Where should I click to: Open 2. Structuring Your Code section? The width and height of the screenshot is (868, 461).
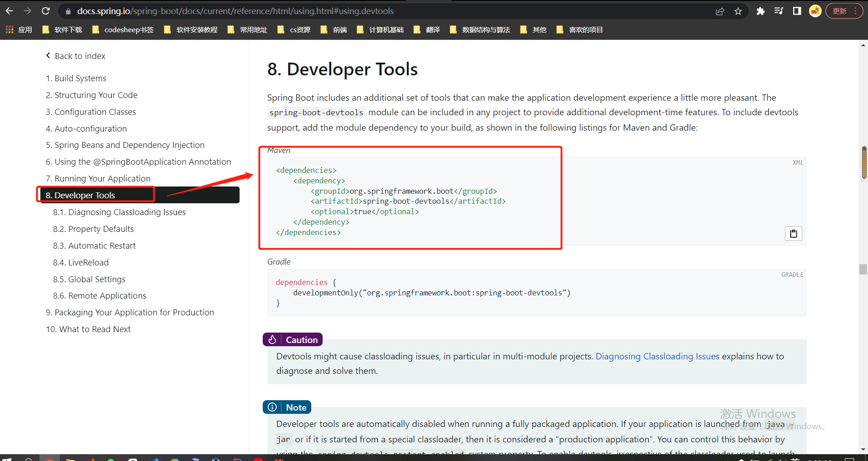coord(91,95)
